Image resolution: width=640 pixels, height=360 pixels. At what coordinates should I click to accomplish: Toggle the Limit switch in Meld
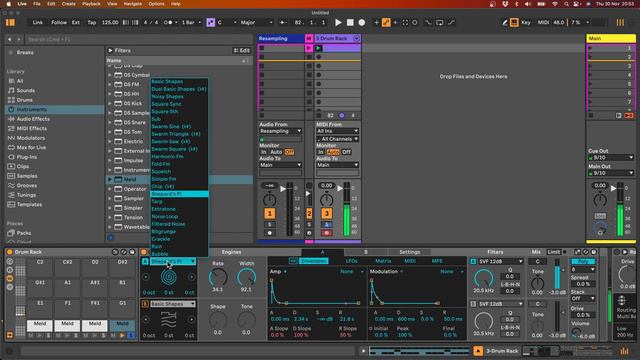coord(554,252)
